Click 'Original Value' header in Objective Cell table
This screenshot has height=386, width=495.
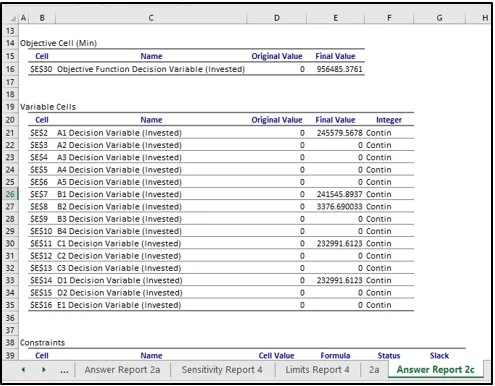click(x=277, y=56)
